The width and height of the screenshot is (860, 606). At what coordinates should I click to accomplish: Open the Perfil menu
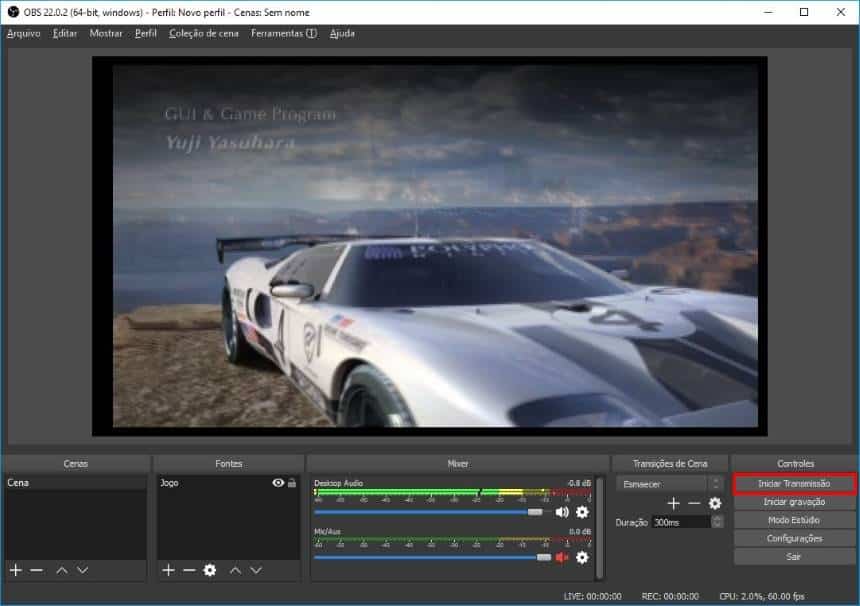coord(146,33)
